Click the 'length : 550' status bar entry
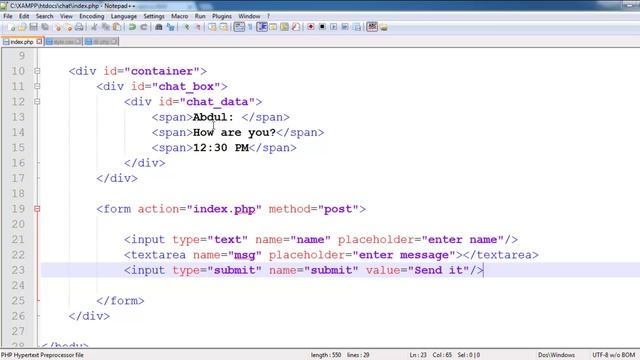This screenshot has height=360, width=640. pyautogui.click(x=326, y=355)
